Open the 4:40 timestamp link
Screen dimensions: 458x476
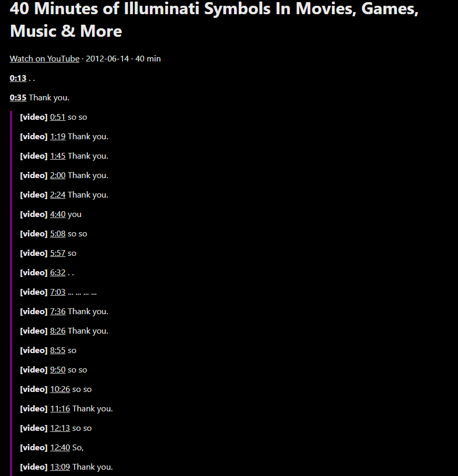[x=58, y=214]
